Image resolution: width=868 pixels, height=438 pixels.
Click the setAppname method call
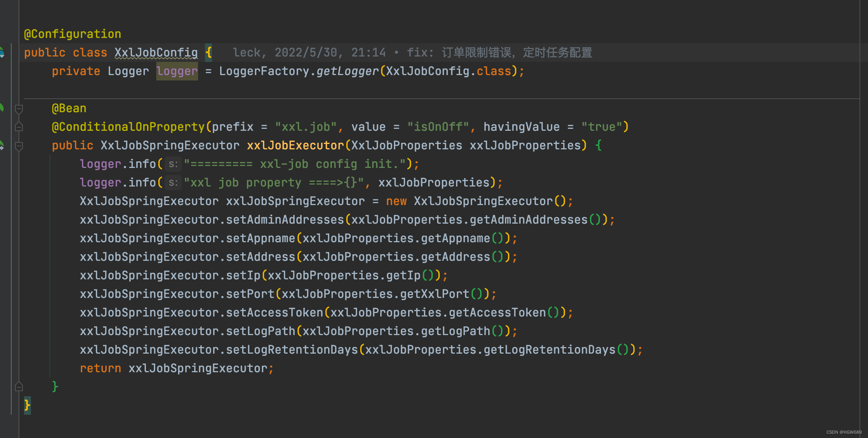[261, 238]
